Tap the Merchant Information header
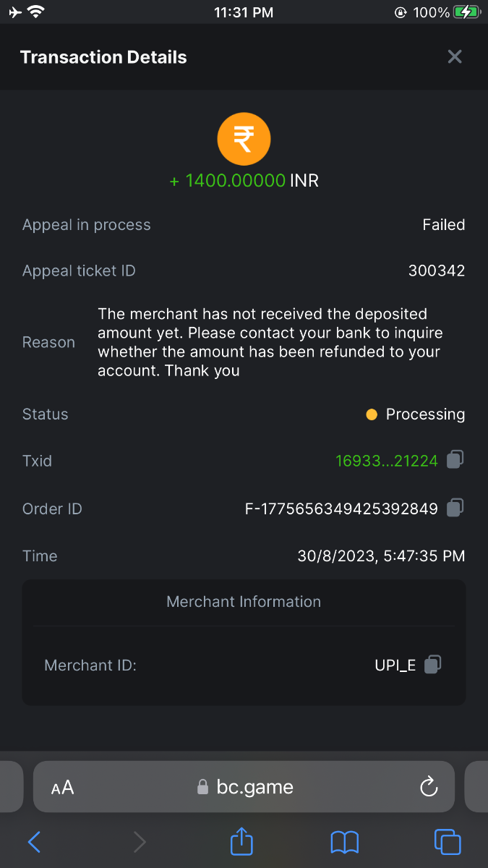 [244, 602]
